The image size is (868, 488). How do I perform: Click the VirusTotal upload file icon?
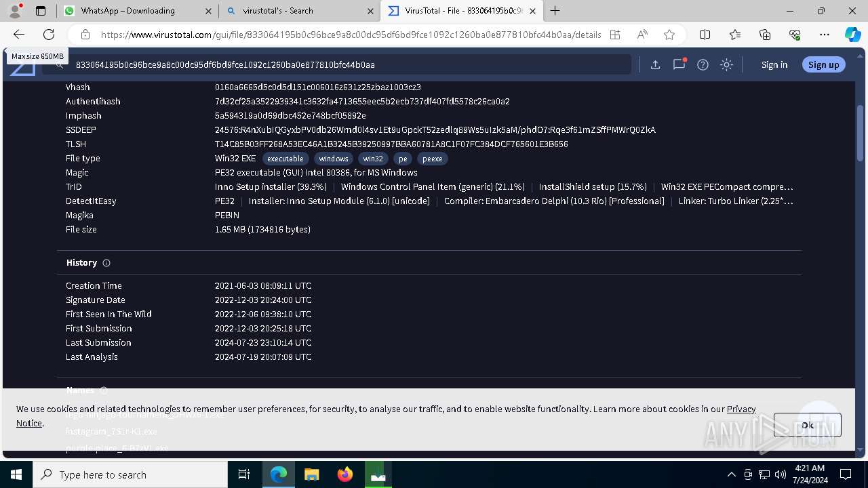[x=655, y=64]
